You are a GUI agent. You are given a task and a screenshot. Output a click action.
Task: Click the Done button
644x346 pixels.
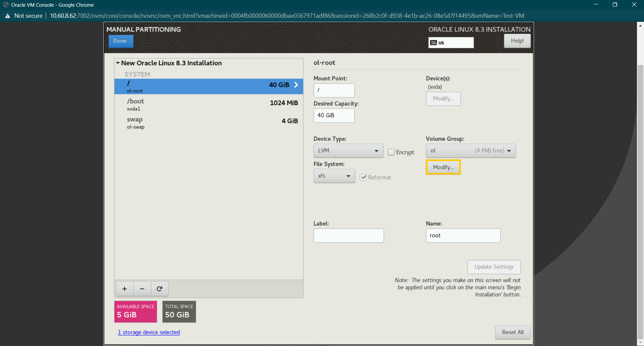(120, 41)
